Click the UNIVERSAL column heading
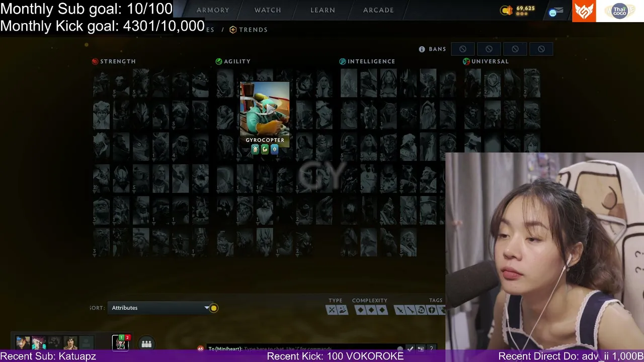The width and height of the screenshot is (644, 362). pos(490,61)
